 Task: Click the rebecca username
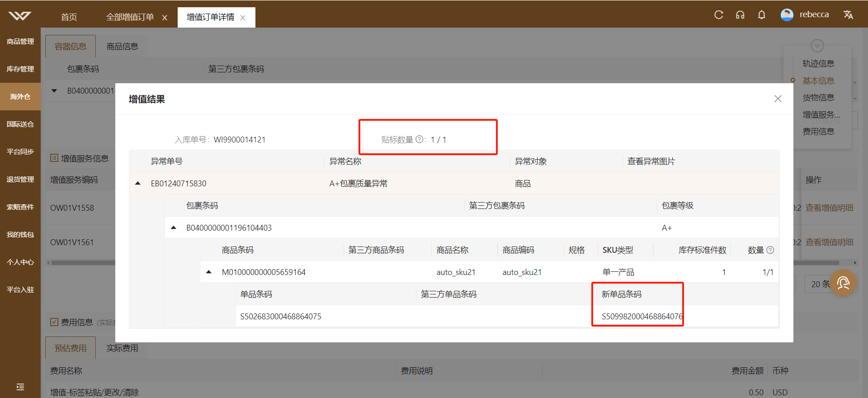[814, 14]
